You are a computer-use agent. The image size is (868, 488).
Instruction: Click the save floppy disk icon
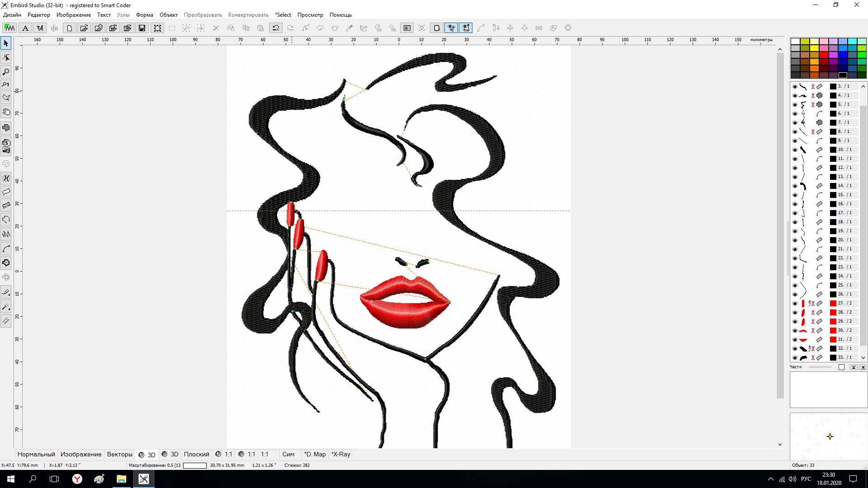(x=142, y=28)
